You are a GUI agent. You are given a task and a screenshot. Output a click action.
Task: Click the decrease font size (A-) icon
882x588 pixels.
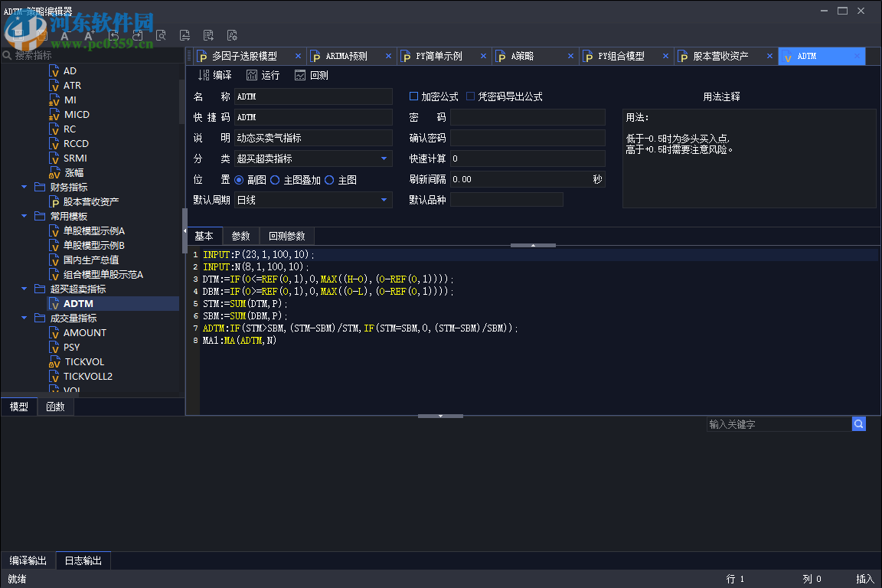coord(65,34)
